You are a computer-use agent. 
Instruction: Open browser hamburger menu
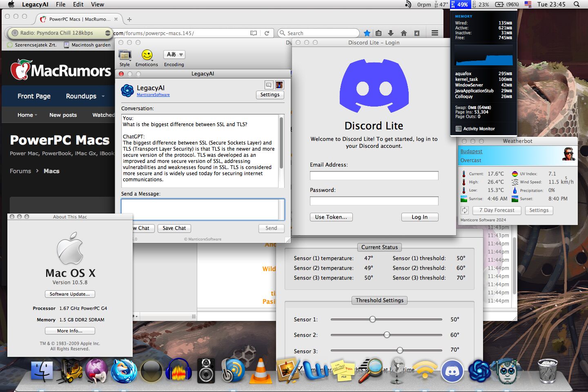click(435, 33)
